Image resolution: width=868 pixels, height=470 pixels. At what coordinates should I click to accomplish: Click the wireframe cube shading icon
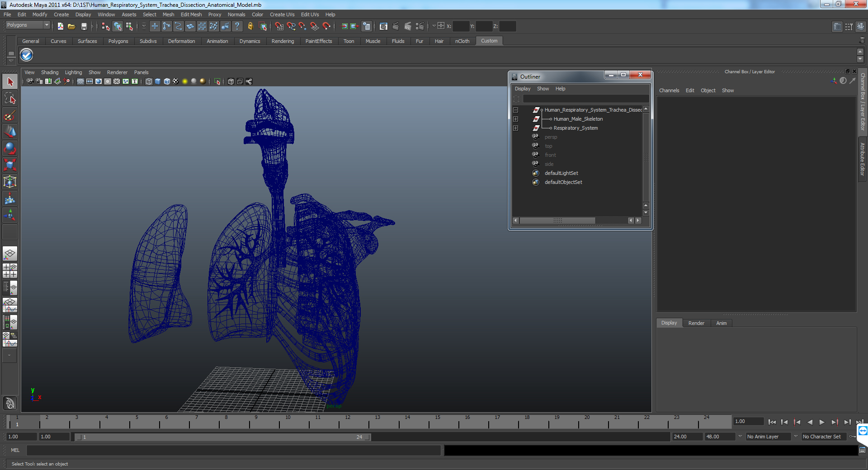pos(149,81)
